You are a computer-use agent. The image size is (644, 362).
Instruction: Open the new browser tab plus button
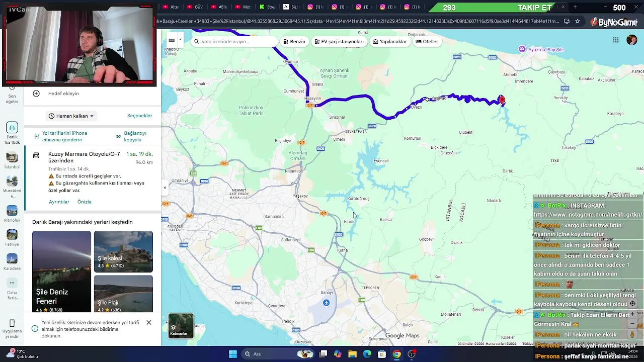point(575,7)
